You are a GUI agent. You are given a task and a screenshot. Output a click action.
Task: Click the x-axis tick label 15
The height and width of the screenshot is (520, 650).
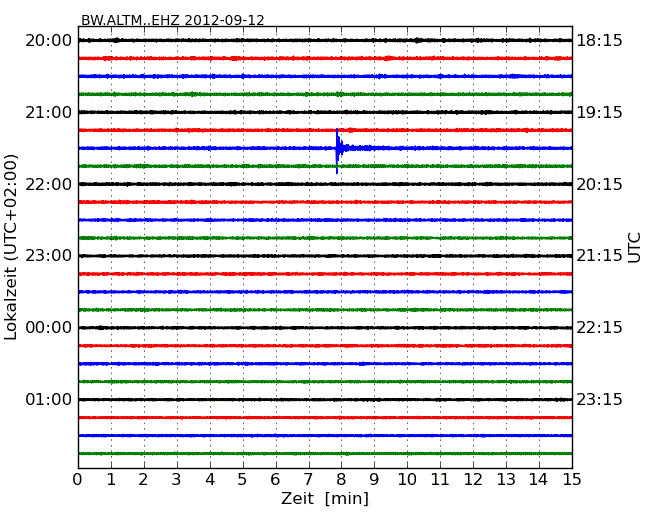[572, 479]
